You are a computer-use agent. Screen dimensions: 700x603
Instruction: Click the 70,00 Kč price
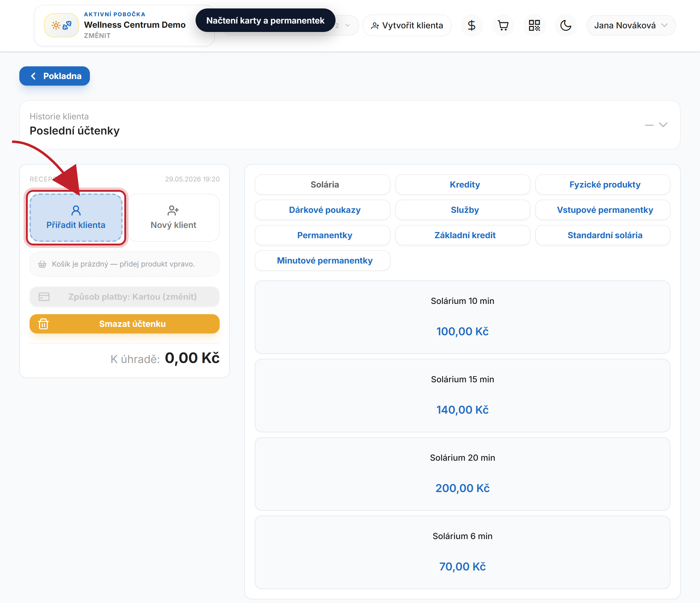[x=463, y=567]
